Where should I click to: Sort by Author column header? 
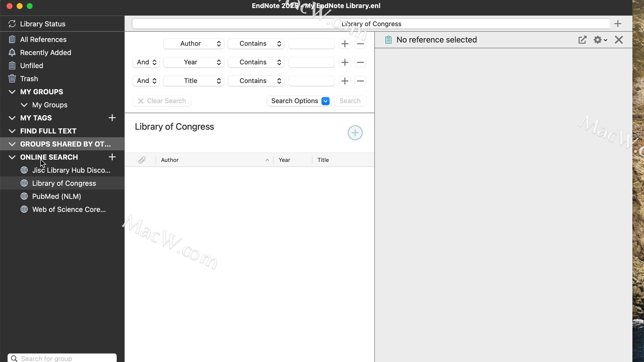click(215, 160)
